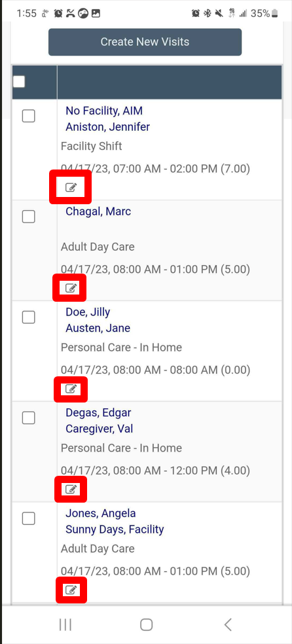292x644 pixels.
Task: Edit the Degas, Edgar visit
Action: [71, 489]
